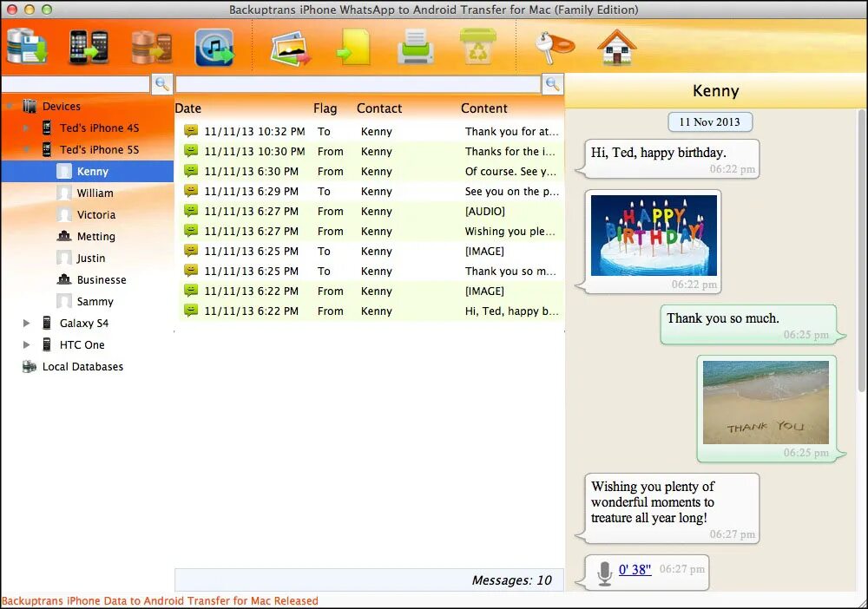Open the Thank You beach image thumbnail
Screen dimensions: 868x609
(766, 403)
